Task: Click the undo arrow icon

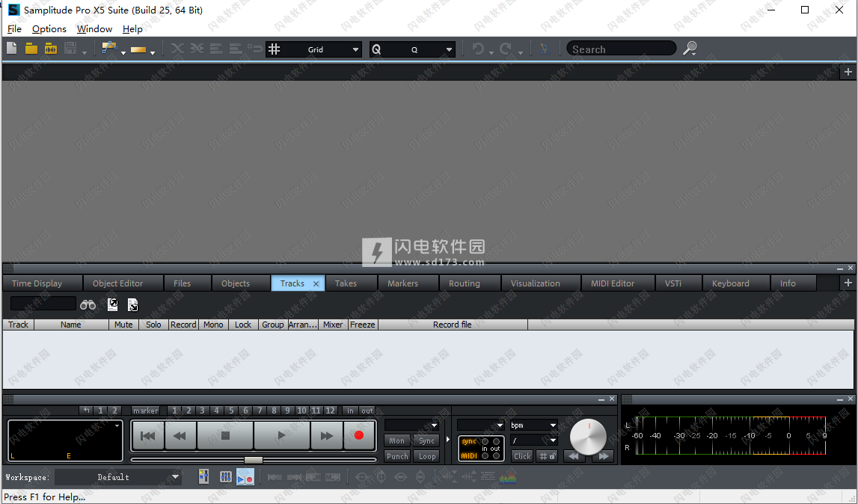Action: (x=478, y=49)
